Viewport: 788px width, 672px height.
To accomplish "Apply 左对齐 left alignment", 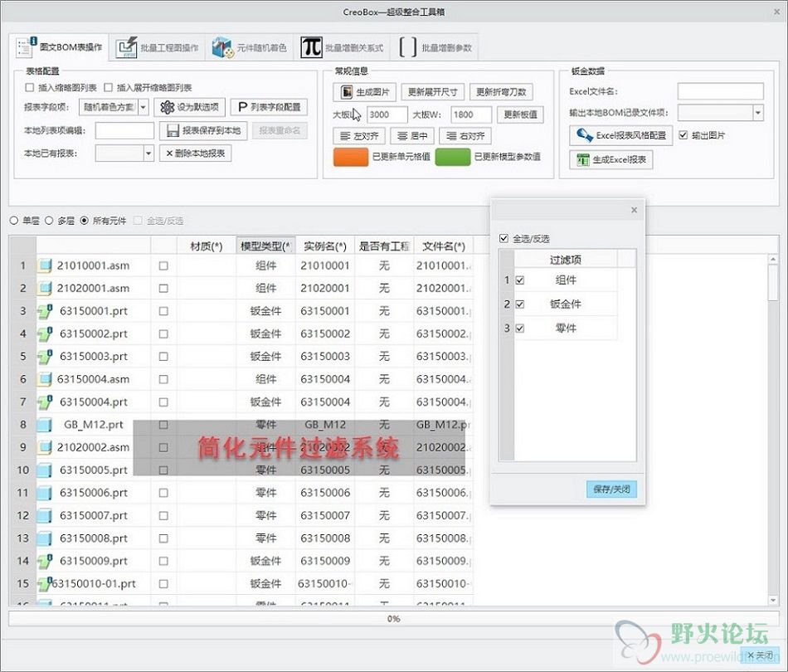I will (359, 136).
